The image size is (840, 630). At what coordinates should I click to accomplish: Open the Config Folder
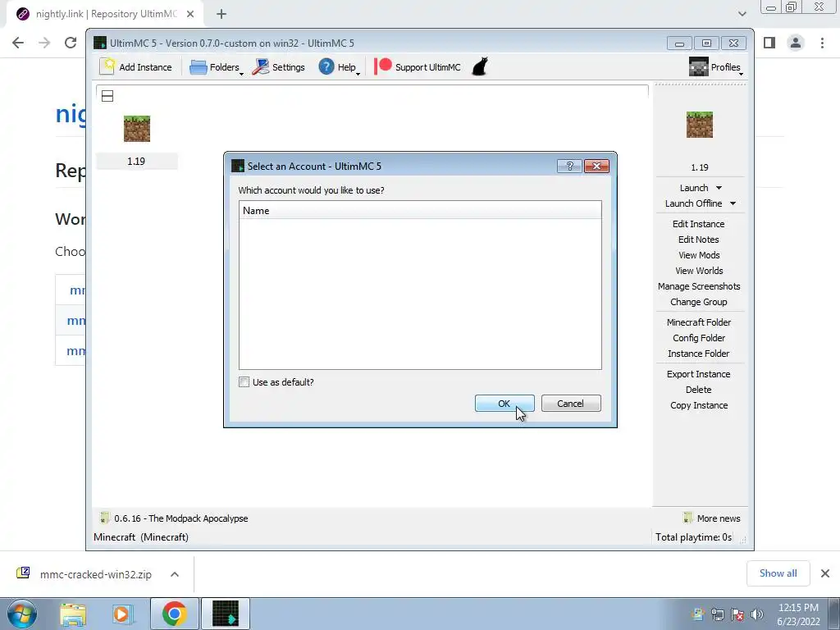[699, 337]
